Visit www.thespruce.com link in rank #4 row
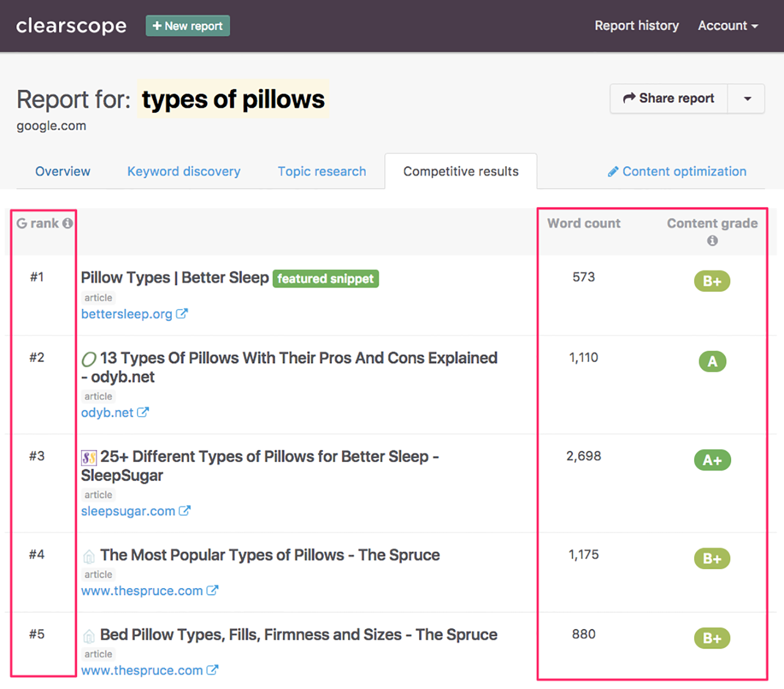This screenshot has width=784, height=689. tap(142, 591)
